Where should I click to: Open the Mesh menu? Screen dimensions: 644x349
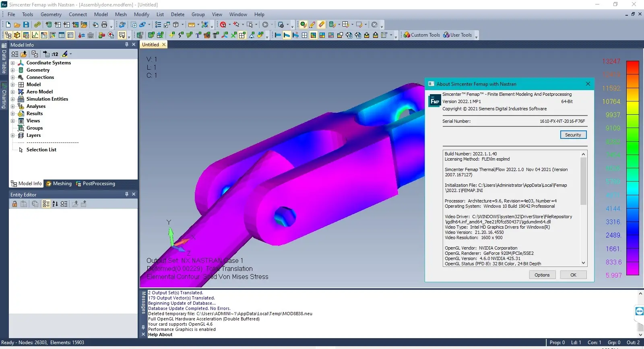[121, 14]
